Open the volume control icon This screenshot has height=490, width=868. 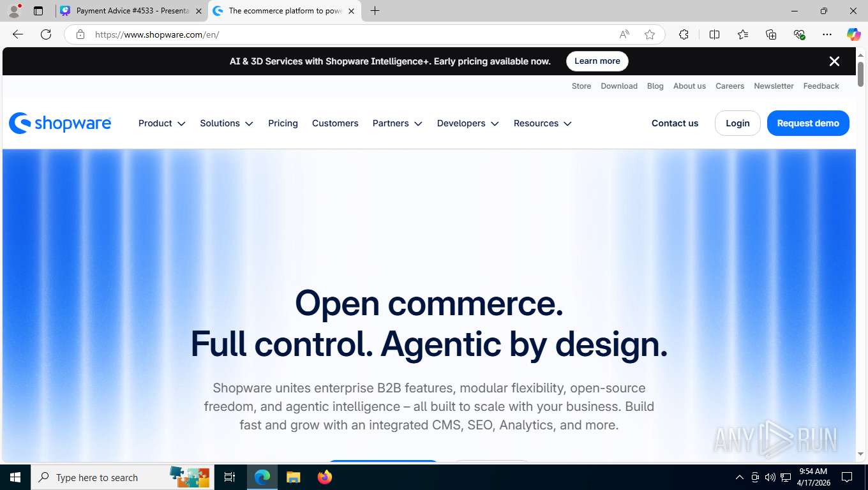tap(770, 477)
